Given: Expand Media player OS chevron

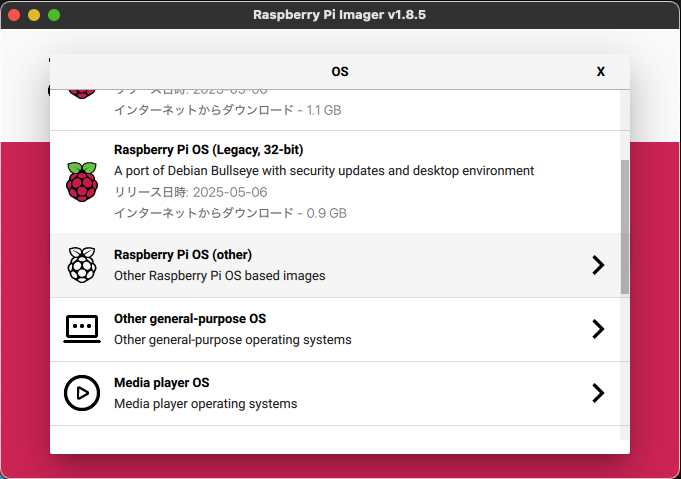Looking at the screenshot, I should [x=598, y=393].
